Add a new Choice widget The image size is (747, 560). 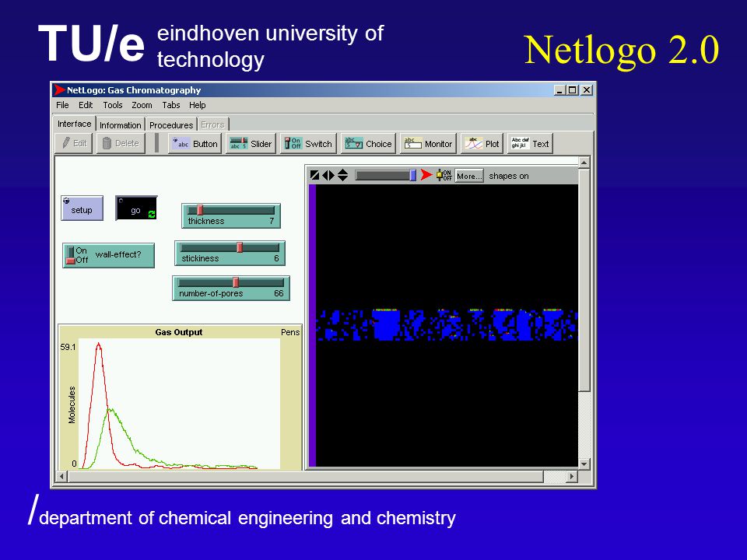click(x=368, y=143)
